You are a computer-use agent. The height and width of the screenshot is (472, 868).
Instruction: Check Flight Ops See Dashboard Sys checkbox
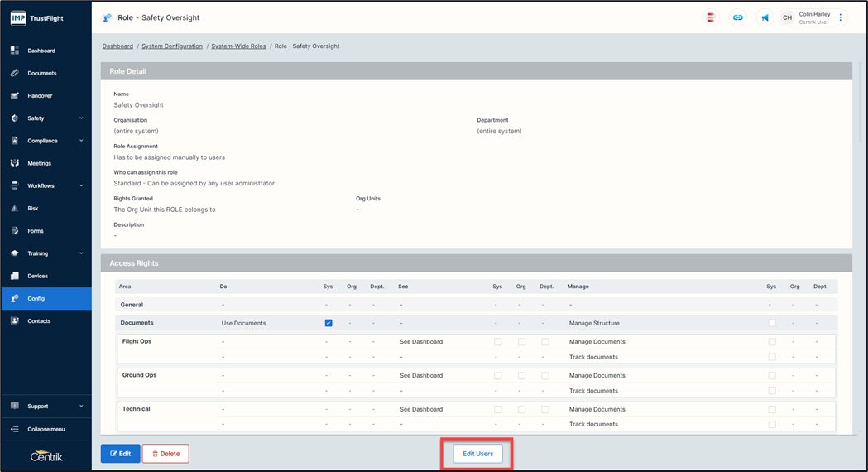click(x=497, y=341)
